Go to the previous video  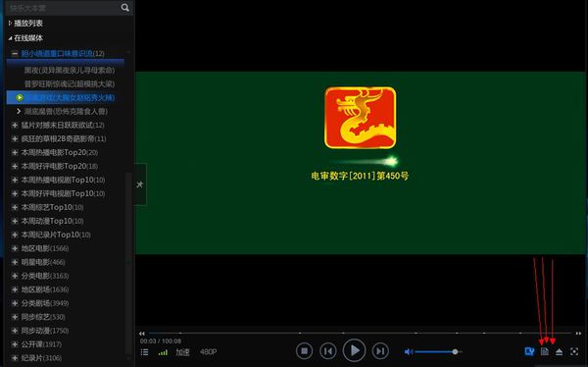pyautogui.click(x=328, y=351)
